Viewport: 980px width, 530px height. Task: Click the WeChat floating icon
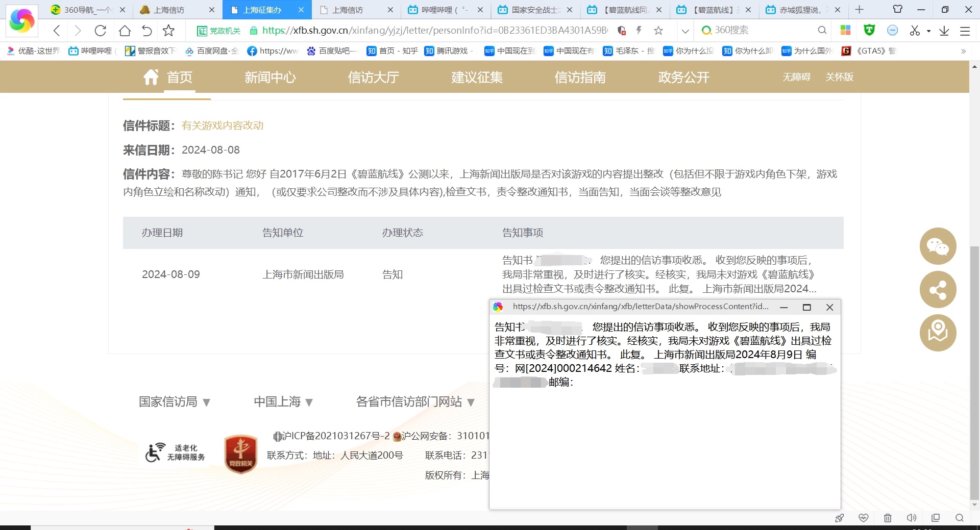(x=938, y=246)
